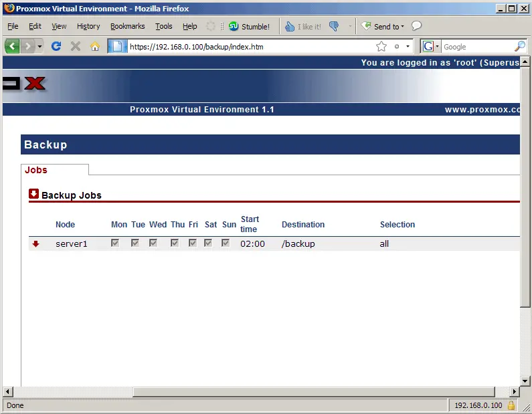
Task: Click the 02:00 start time value
Action: pyautogui.click(x=252, y=244)
